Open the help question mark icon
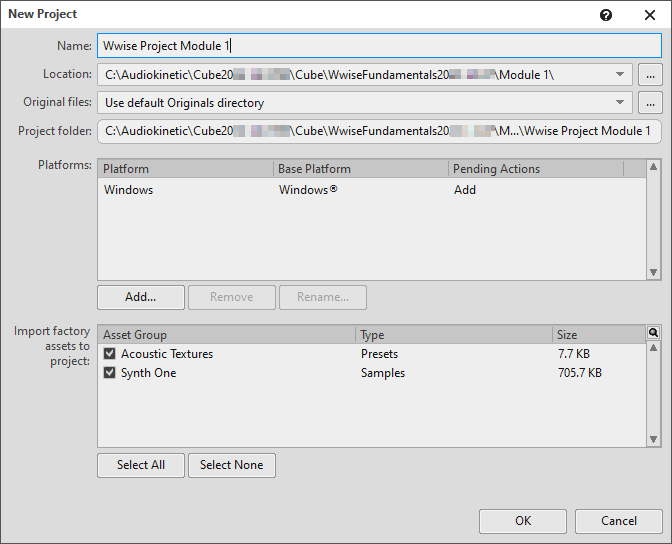This screenshot has height=544, width=672. coord(606,15)
